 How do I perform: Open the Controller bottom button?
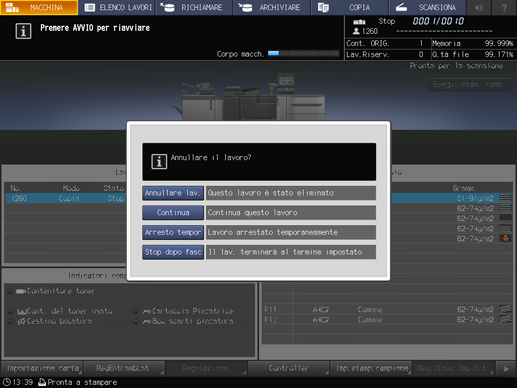[288, 368]
